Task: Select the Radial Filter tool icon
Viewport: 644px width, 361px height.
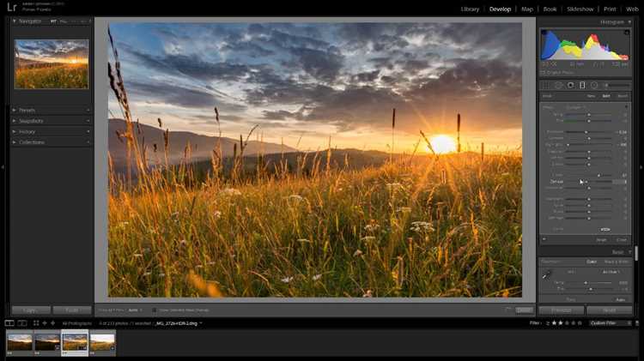Action: click(x=594, y=86)
